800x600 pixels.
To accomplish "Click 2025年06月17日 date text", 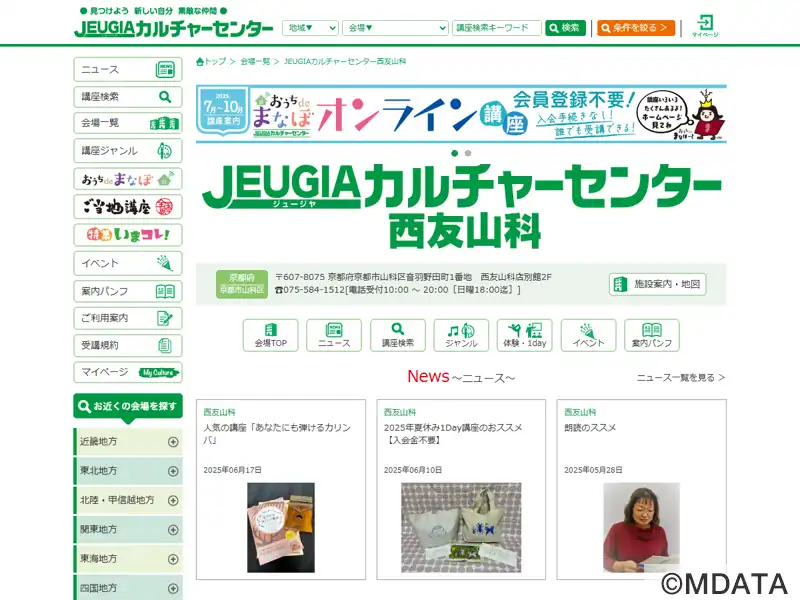I will pos(233,470).
